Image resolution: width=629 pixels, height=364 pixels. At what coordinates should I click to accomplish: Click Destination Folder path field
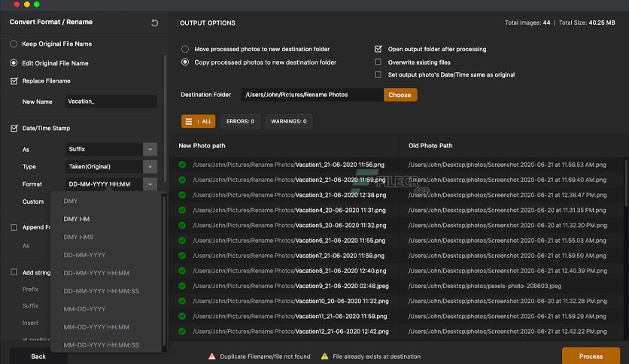[312, 95]
